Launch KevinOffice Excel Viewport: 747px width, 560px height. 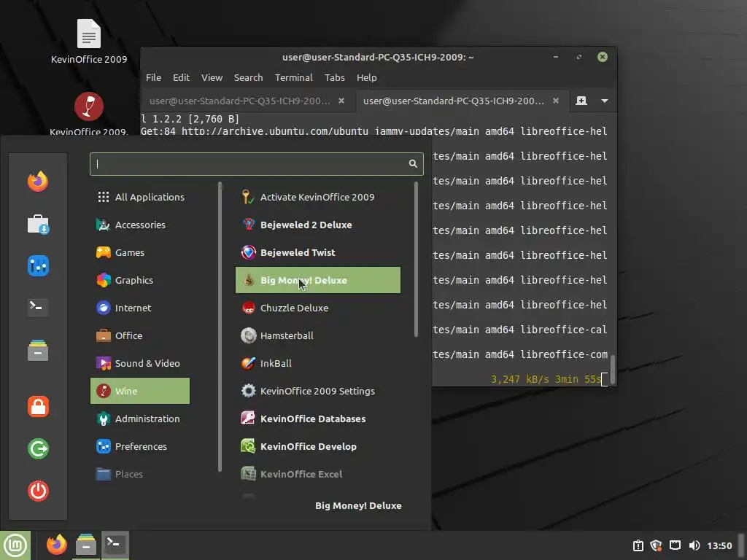click(318, 474)
